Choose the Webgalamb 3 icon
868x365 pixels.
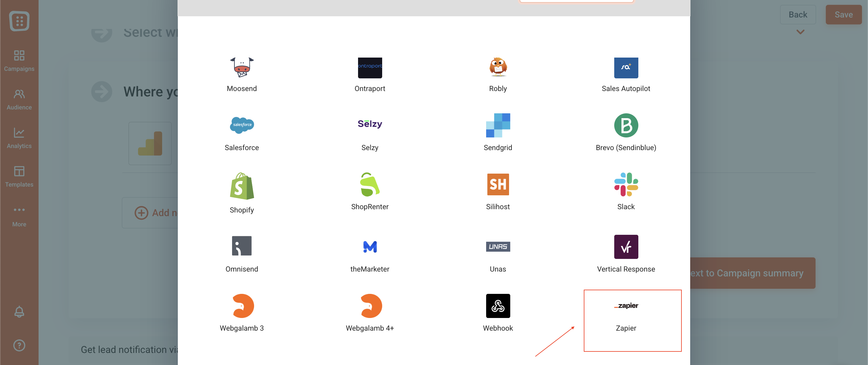pos(243,306)
